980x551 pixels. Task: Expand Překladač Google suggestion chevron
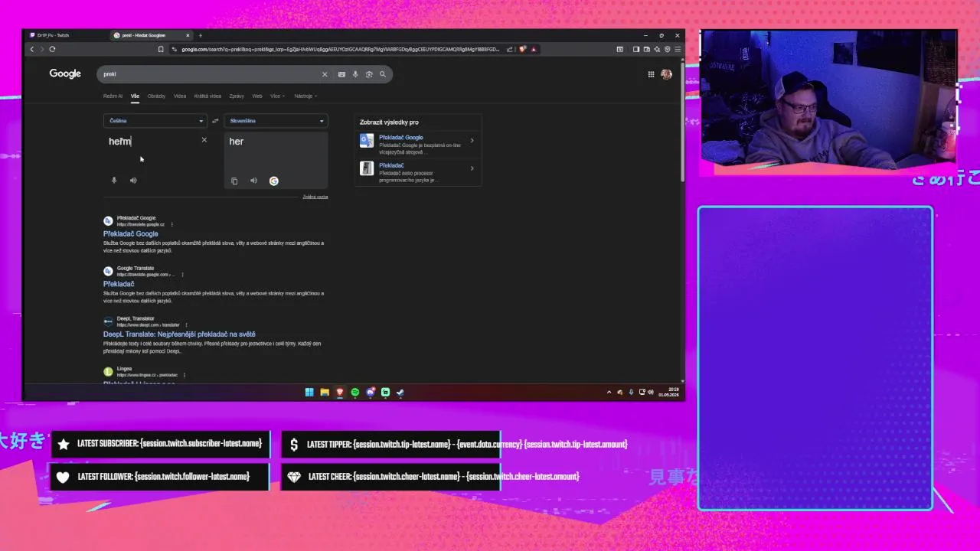coord(472,141)
